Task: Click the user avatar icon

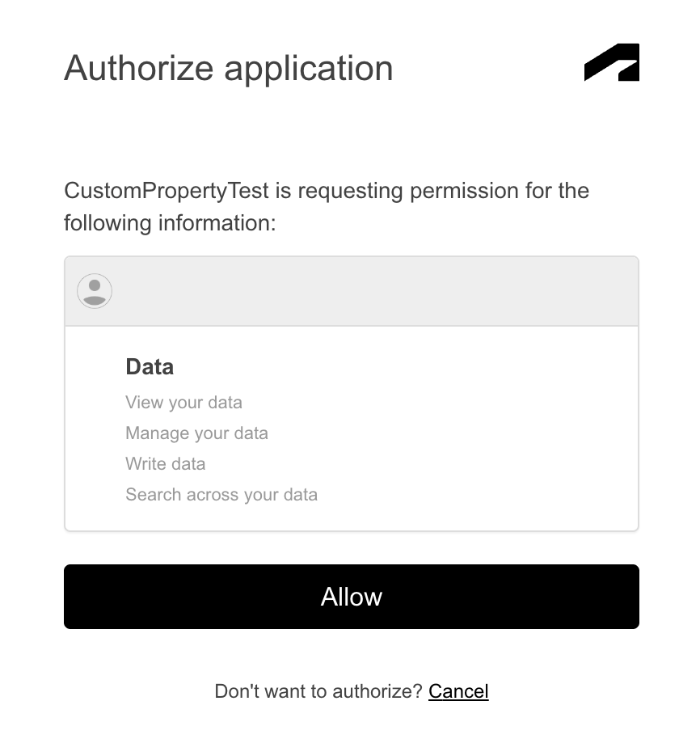Action: (95, 291)
